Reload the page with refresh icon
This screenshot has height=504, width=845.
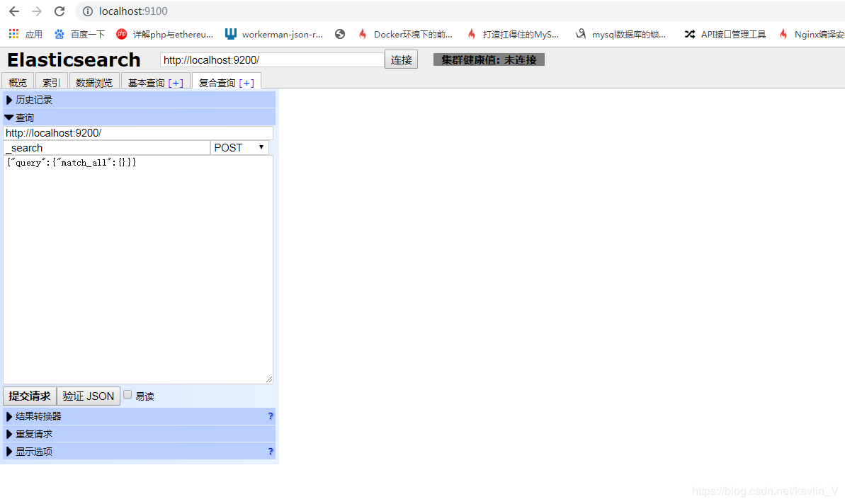(59, 11)
